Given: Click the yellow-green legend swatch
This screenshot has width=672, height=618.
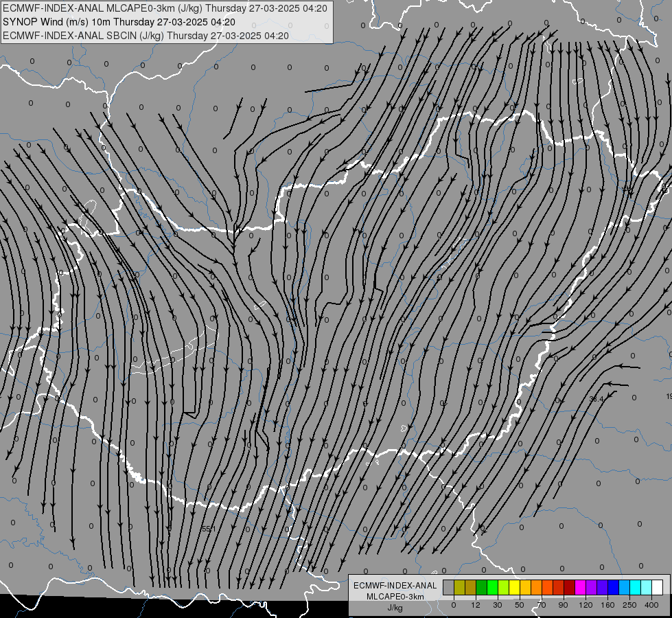Looking at the screenshot, I should (x=504, y=587).
